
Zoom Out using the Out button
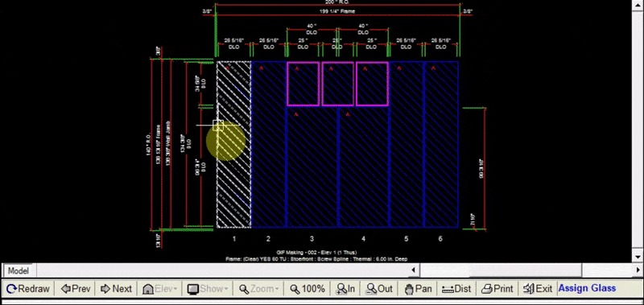pyautogui.click(x=379, y=289)
